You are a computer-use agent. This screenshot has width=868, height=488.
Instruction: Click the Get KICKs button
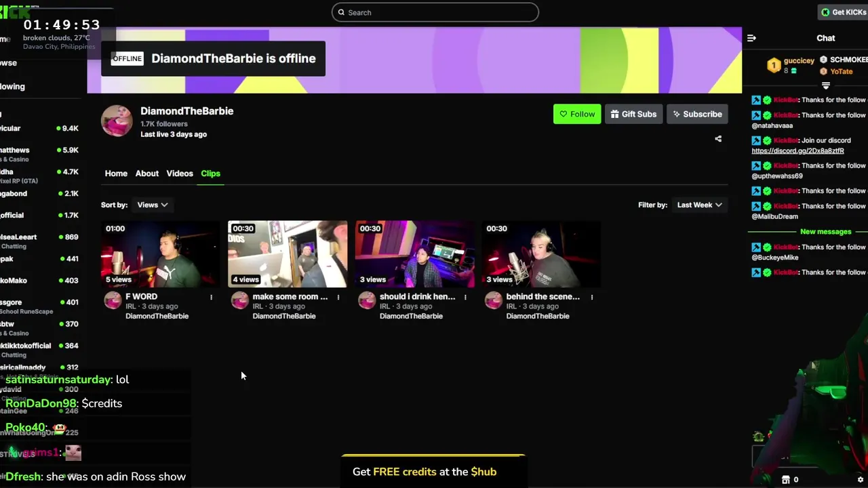[x=843, y=12]
